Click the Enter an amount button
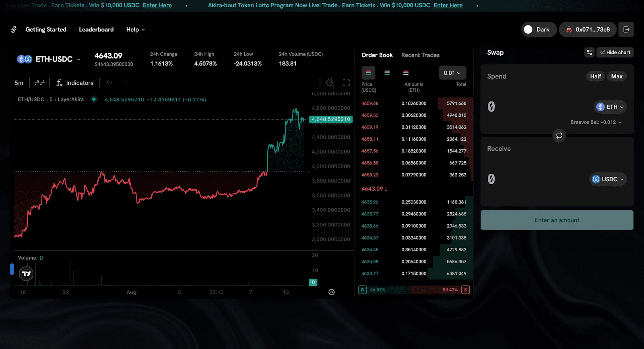The image size is (644, 349). (557, 220)
